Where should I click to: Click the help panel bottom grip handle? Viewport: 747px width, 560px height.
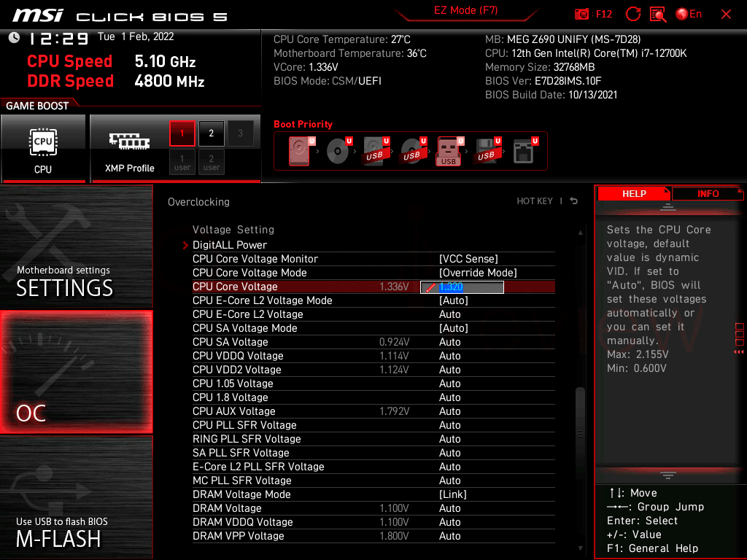tap(668, 475)
